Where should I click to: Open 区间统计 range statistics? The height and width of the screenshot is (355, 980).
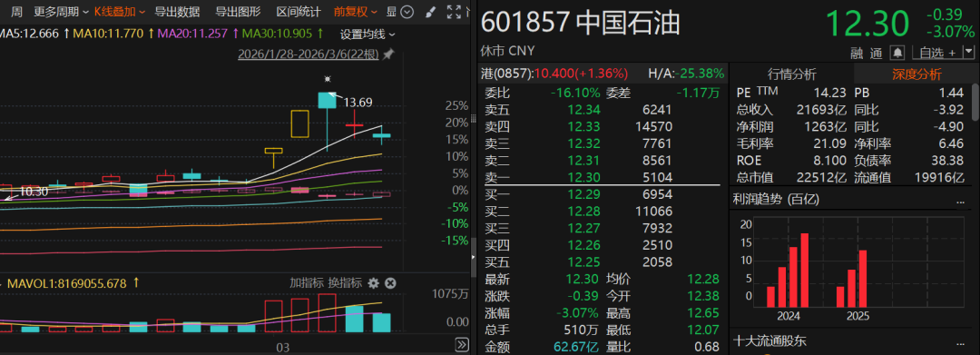[x=299, y=11]
